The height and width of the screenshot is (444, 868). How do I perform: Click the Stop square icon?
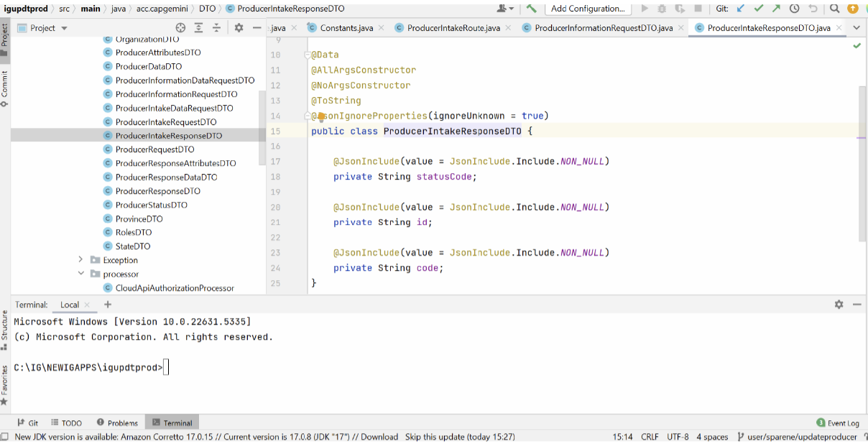pos(698,9)
